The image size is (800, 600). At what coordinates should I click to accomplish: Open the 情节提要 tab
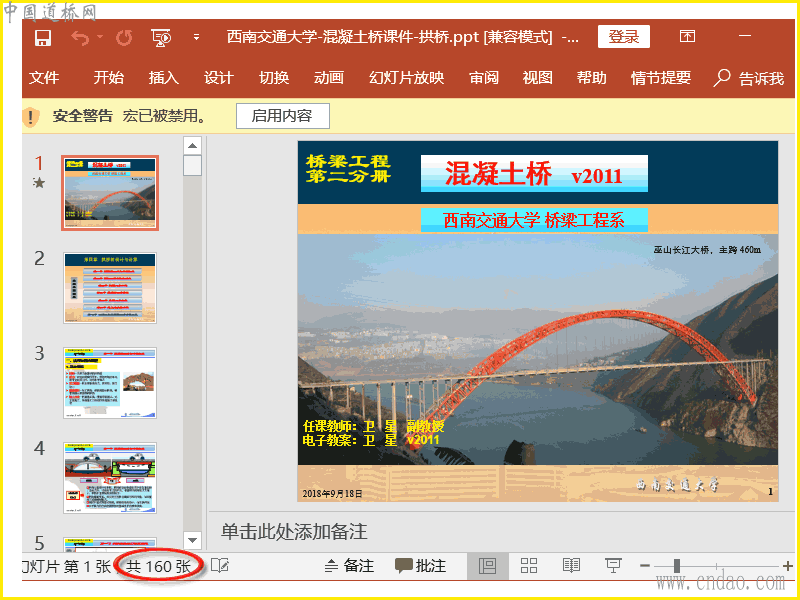[661, 78]
